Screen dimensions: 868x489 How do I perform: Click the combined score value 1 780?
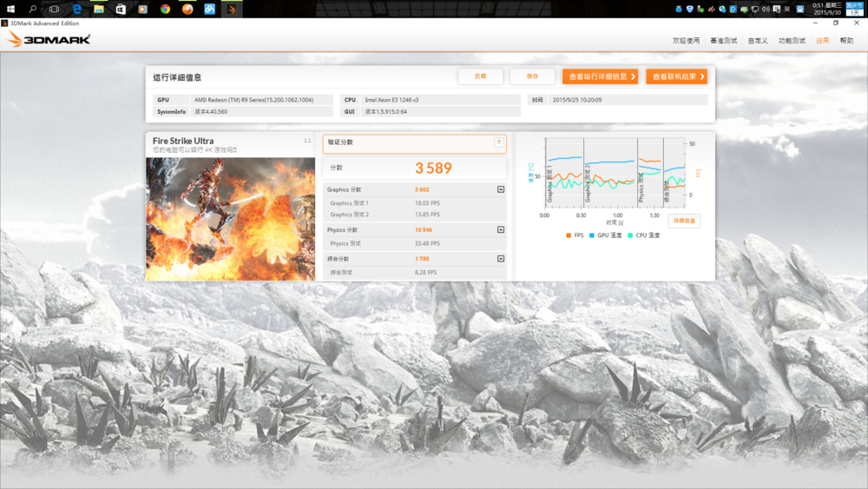point(422,259)
